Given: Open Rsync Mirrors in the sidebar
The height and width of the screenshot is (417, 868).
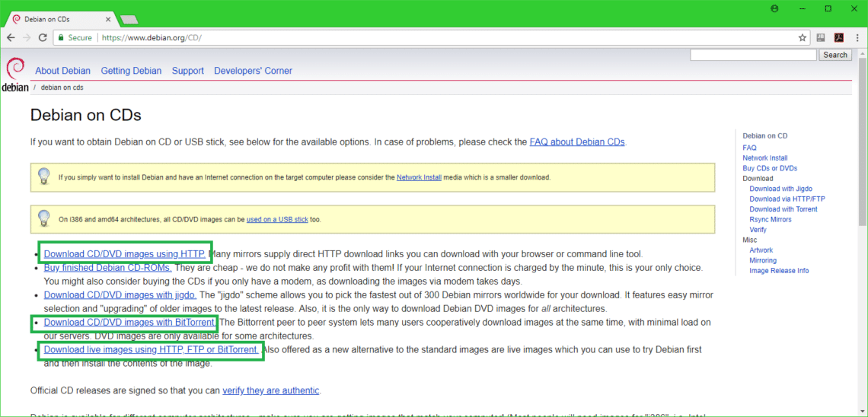Looking at the screenshot, I should tap(770, 220).
